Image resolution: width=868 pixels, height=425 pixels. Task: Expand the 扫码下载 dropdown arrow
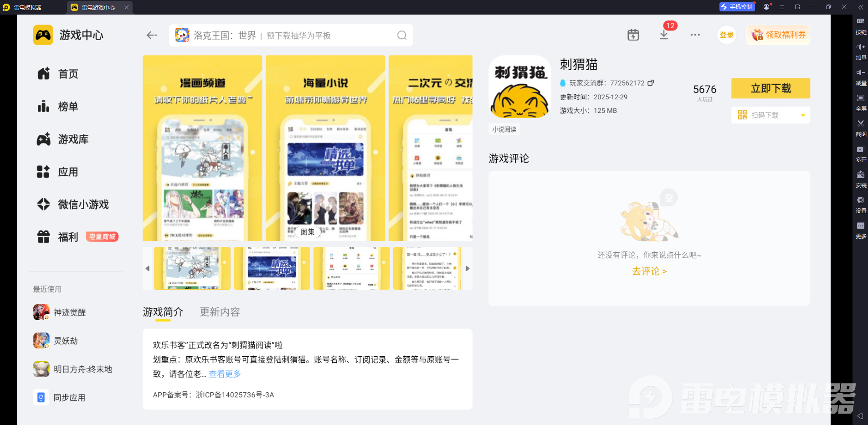(x=803, y=115)
